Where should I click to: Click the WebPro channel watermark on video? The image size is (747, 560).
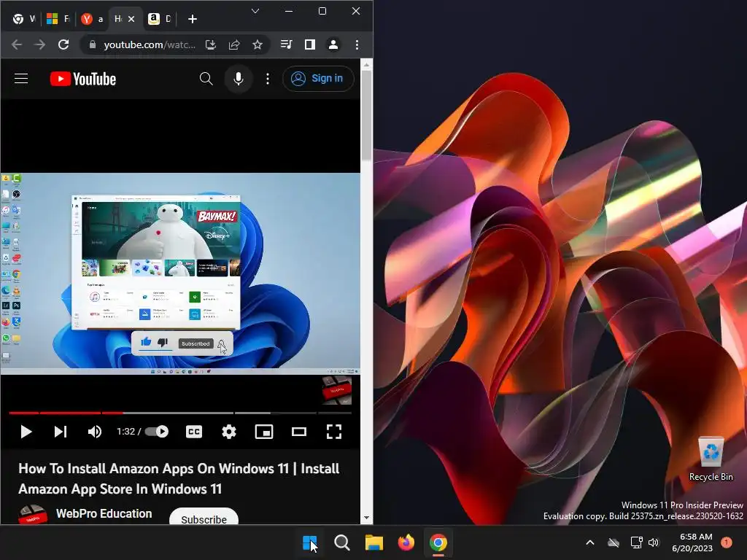pyautogui.click(x=337, y=391)
